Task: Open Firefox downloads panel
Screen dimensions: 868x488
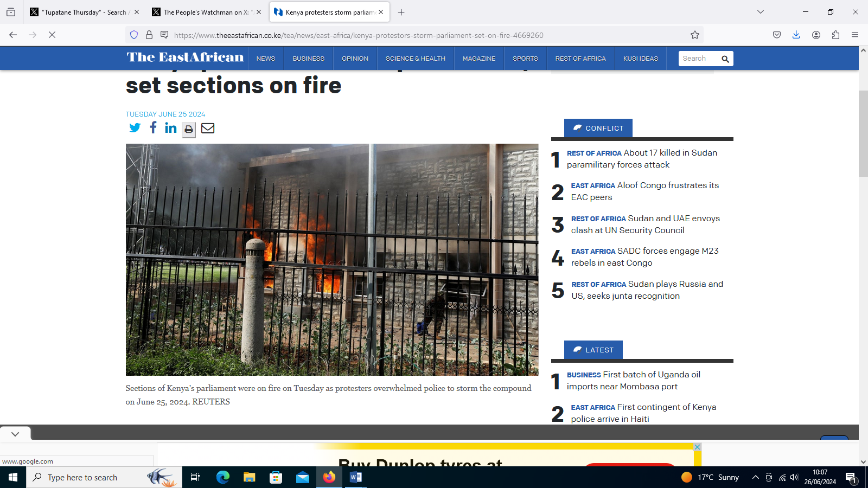Action: tap(796, 35)
